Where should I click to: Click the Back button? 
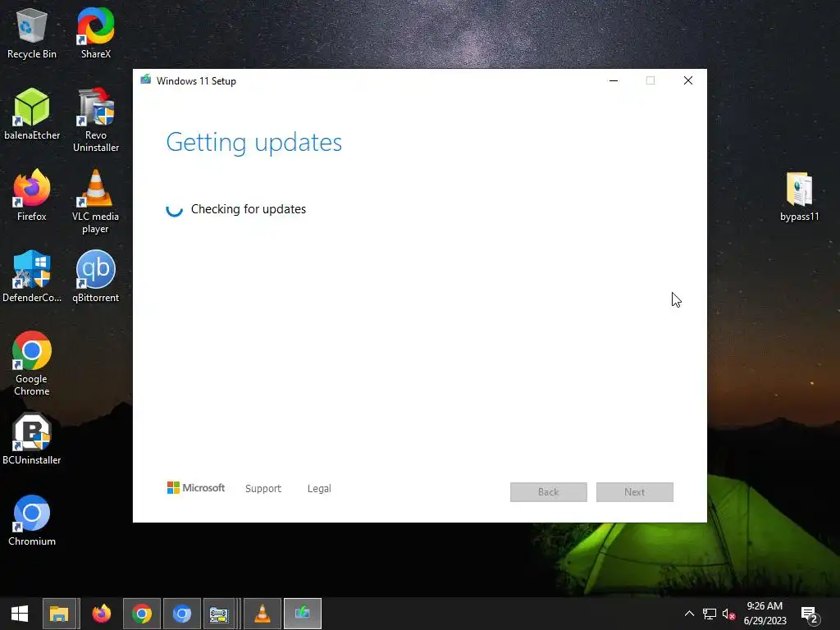[549, 492]
